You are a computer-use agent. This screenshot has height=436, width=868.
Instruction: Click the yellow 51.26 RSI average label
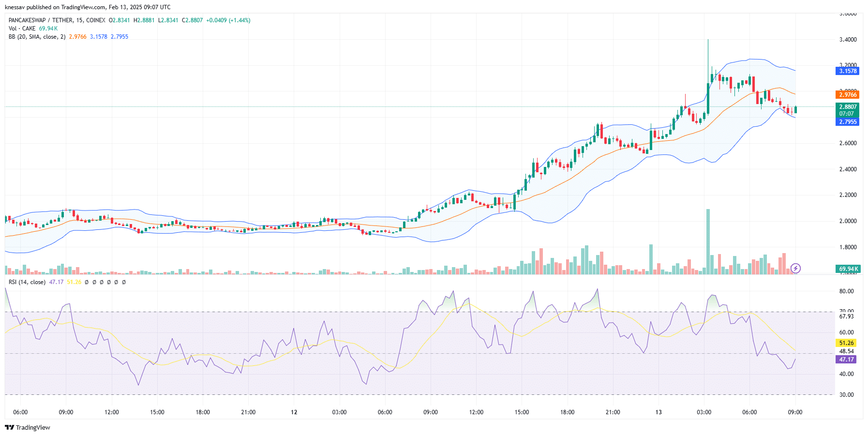[846, 343]
